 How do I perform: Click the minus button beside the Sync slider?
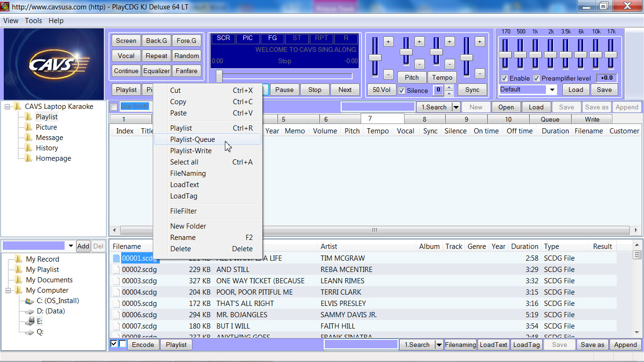[479, 74]
